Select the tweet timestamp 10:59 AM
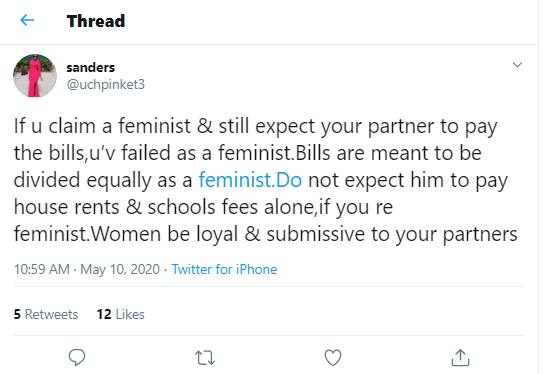 click(x=41, y=270)
